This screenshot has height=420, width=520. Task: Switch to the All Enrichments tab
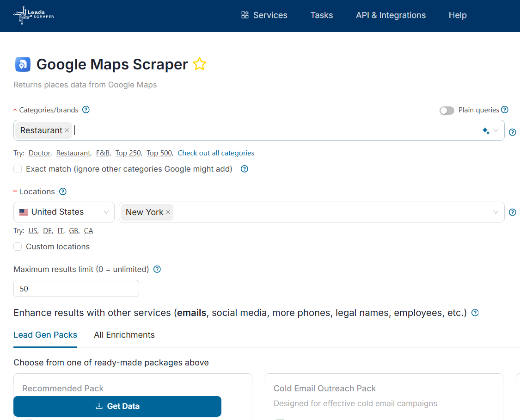point(124,334)
